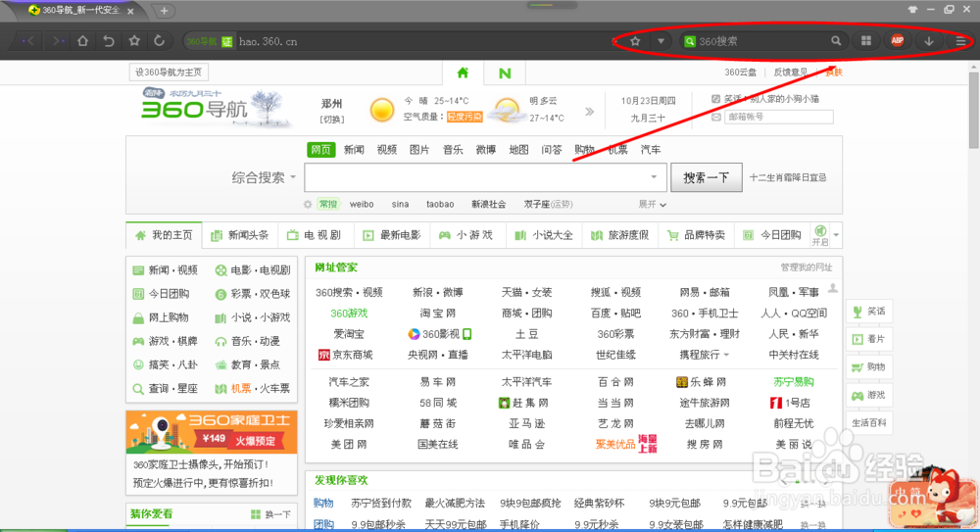Click 生活百科 sidebar button

pos(868,423)
